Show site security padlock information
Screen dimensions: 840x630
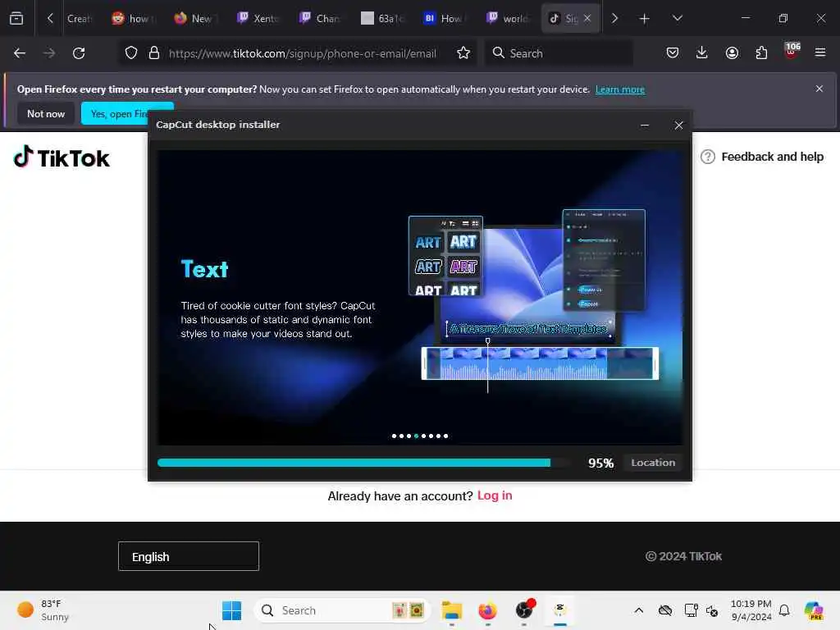tap(154, 53)
